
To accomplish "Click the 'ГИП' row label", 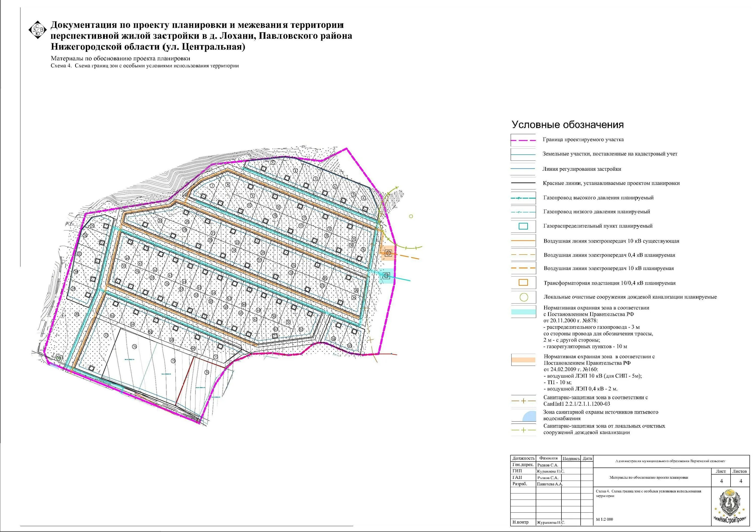I will [517, 471].
